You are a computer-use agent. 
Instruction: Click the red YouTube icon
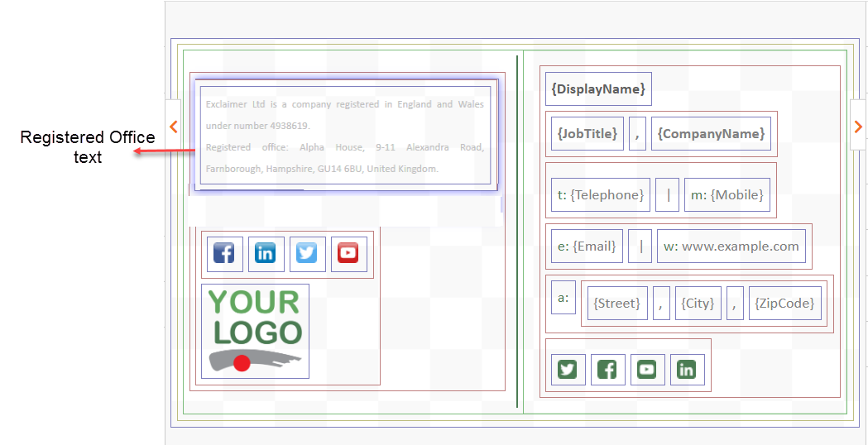point(348,253)
